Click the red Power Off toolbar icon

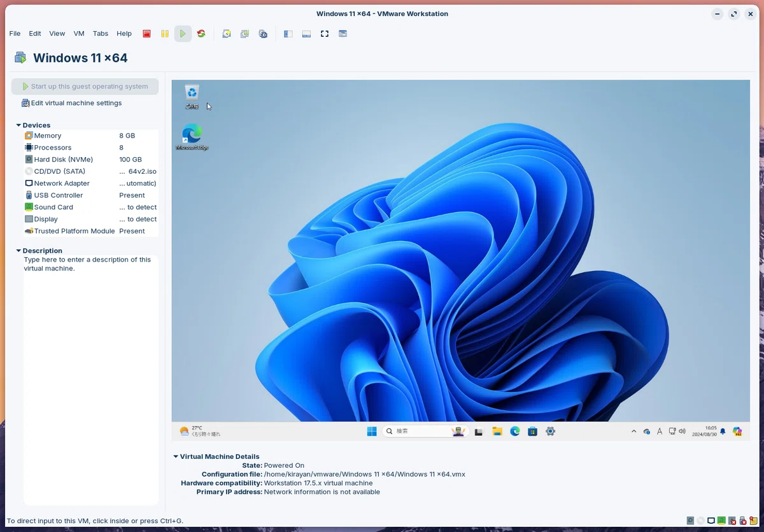[x=146, y=34]
